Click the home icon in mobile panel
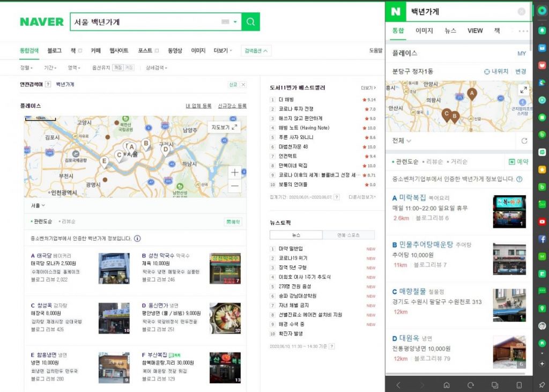Screen dimensions: 549x392 [x=446, y=385]
